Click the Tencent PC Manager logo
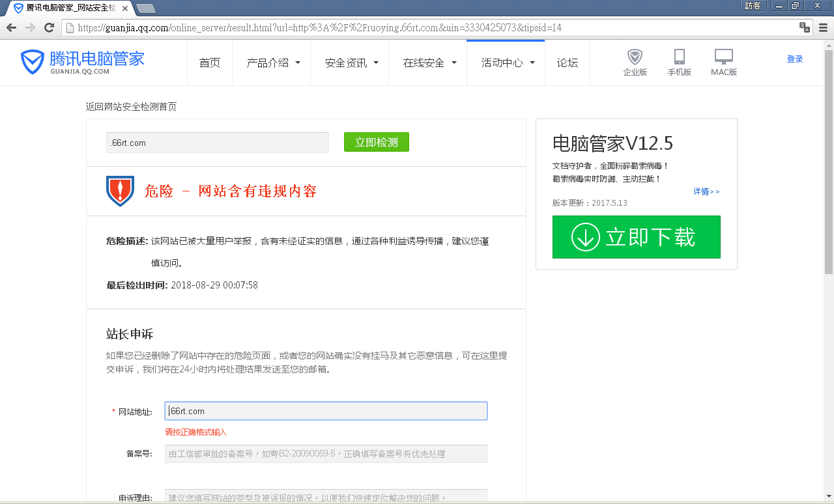Viewport: 834px width, 504px height. 82,61
